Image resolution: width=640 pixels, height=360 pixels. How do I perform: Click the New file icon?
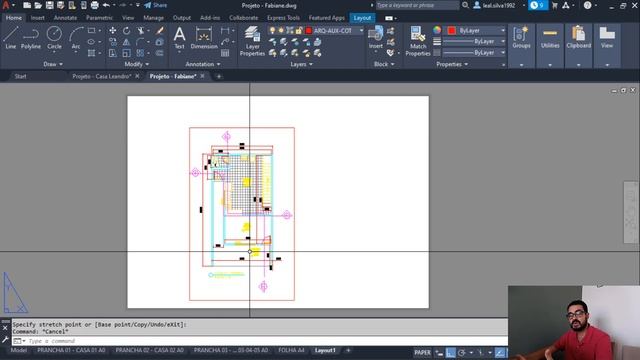(27, 5)
